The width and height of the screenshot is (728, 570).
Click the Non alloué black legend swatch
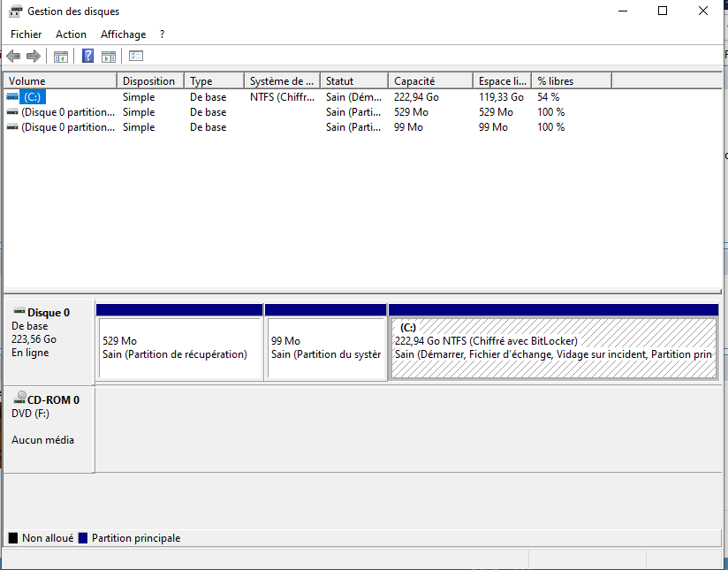(13, 538)
